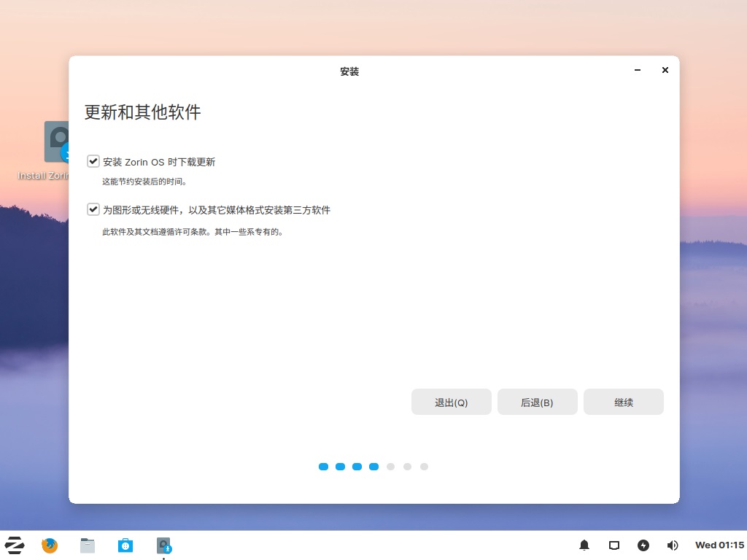
Task: Open the file manager from the taskbar
Action: pyautogui.click(x=87, y=545)
